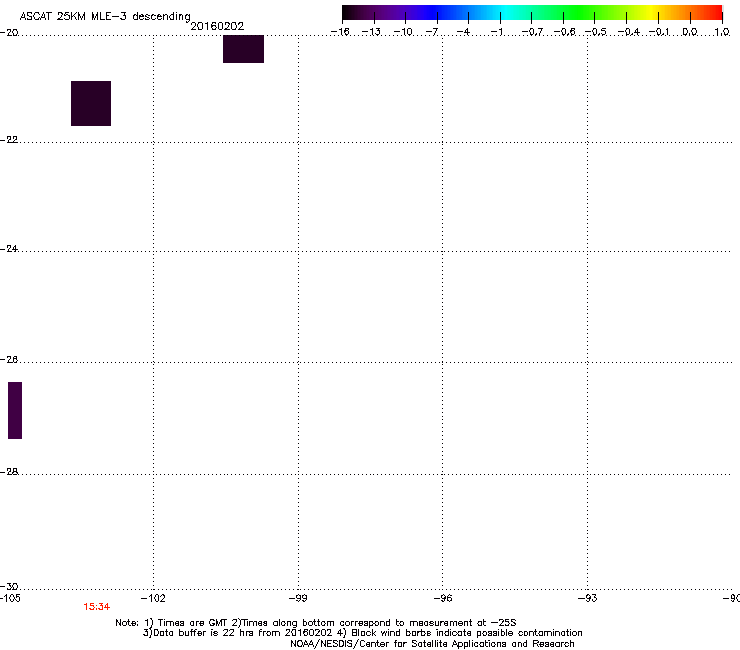The height and width of the screenshot is (650, 740).
Task: Click the latitude axis label "-20"
Action: coord(9,33)
